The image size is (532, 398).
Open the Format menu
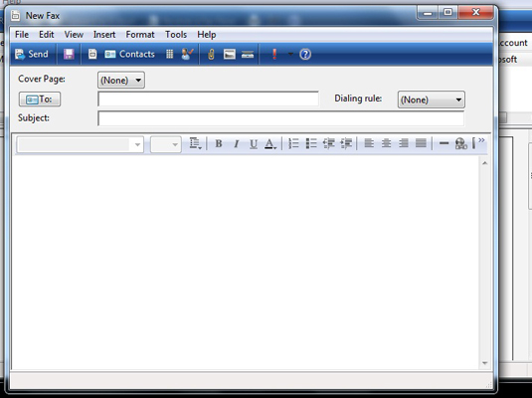pyautogui.click(x=140, y=35)
